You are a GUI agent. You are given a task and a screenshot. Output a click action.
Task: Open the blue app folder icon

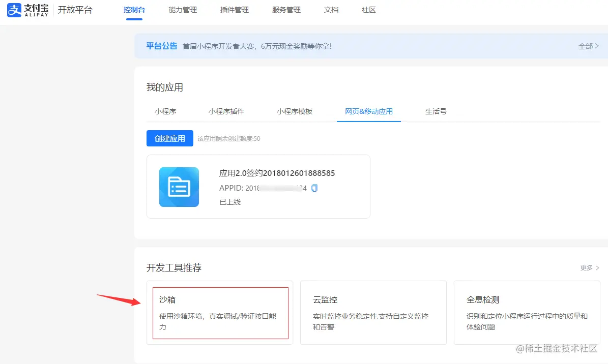[x=179, y=187]
